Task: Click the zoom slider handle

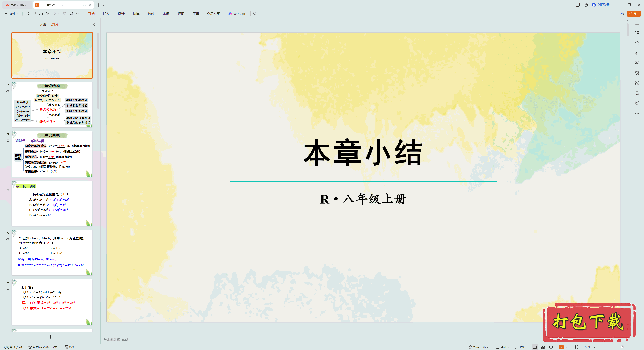Action: pyautogui.click(x=622, y=347)
